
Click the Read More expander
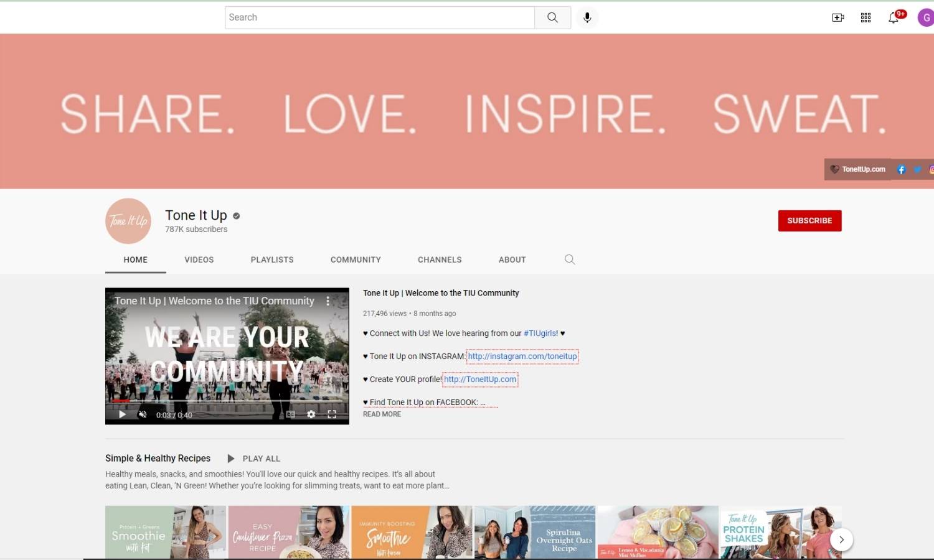coord(382,414)
